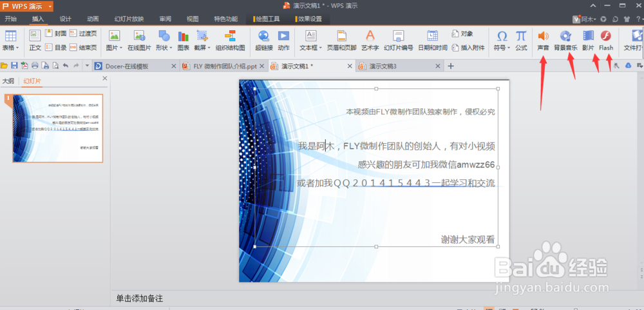Open the 视图 ribbon tab
644x310 pixels.
tap(192, 19)
